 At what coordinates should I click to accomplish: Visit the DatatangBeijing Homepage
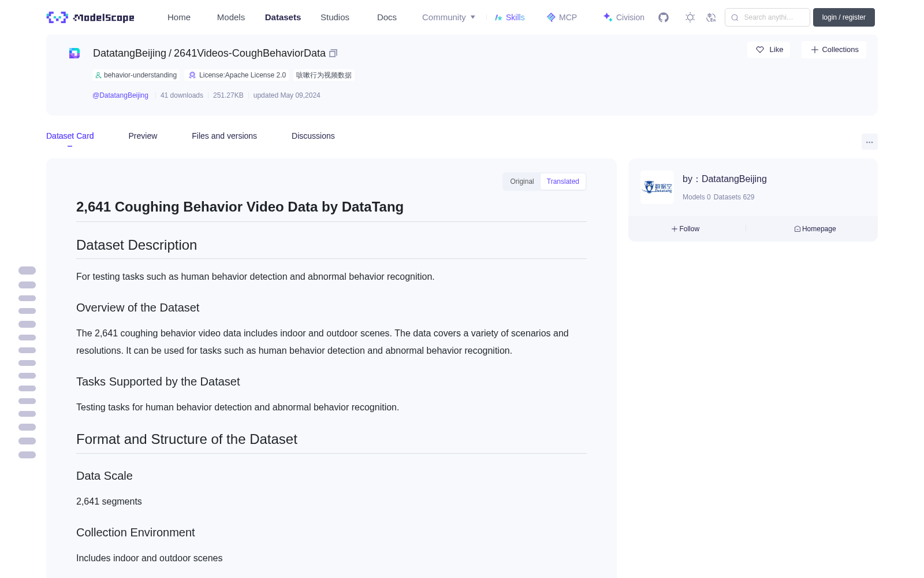click(815, 229)
